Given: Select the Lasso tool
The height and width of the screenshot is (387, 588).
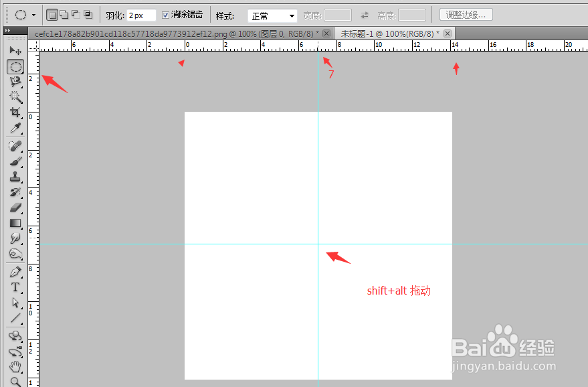Looking at the screenshot, I should point(15,82).
